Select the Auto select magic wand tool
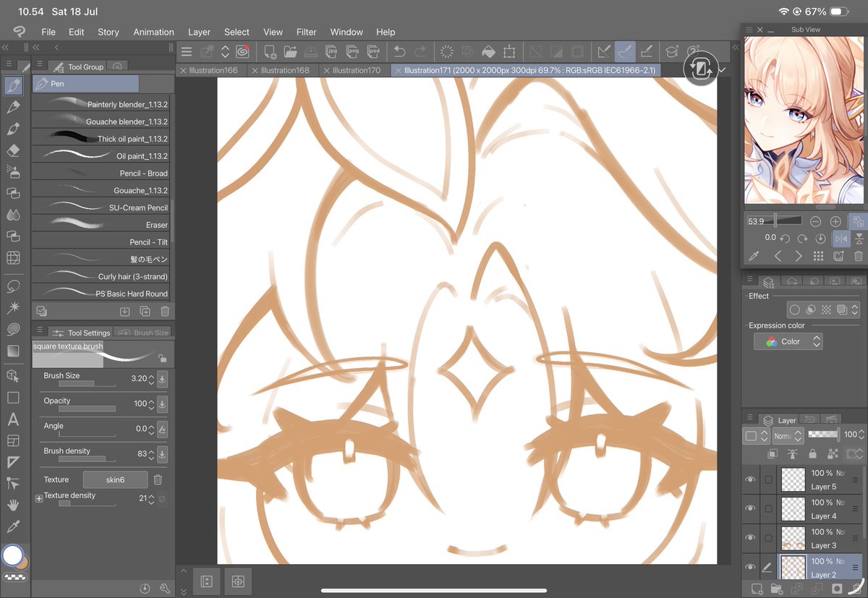Screen dimensions: 868x598 click(13, 308)
